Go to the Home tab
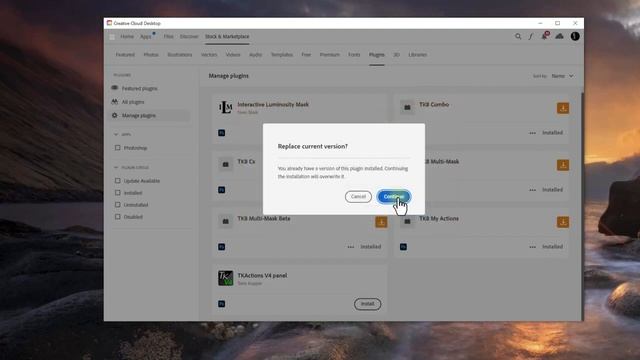The width and height of the screenshot is (640, 360). point(127,36)
